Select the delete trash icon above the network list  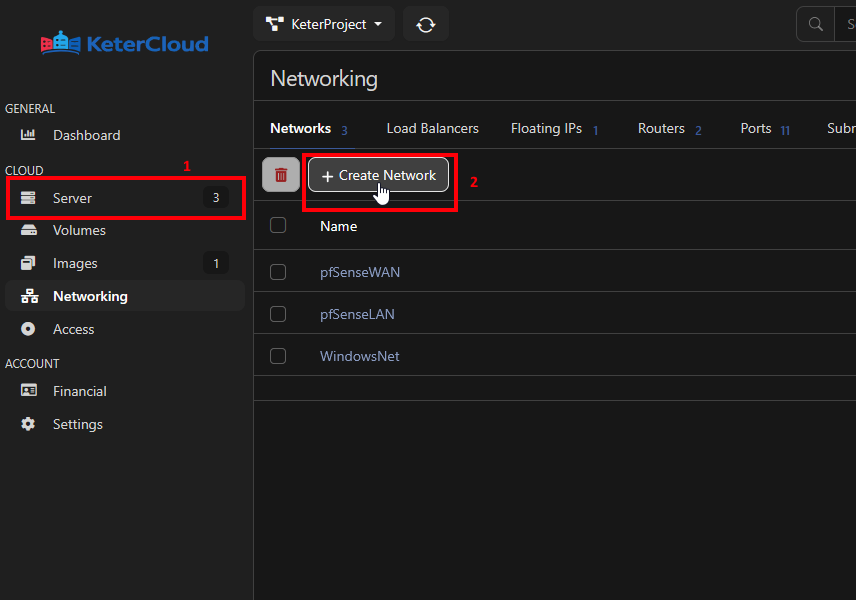coord(279,174)
